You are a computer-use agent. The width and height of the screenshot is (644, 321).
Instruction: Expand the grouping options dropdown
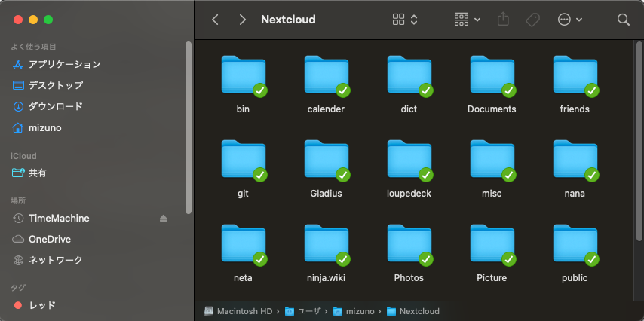click(x=468, y=20)
